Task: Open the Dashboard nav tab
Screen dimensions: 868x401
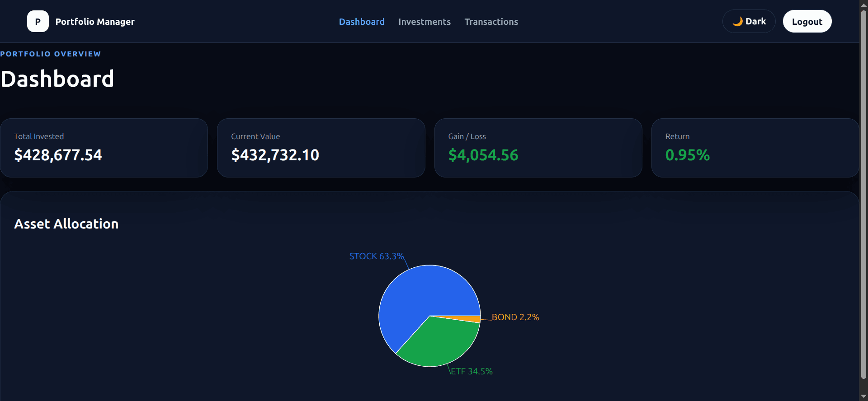Action: 362,22
